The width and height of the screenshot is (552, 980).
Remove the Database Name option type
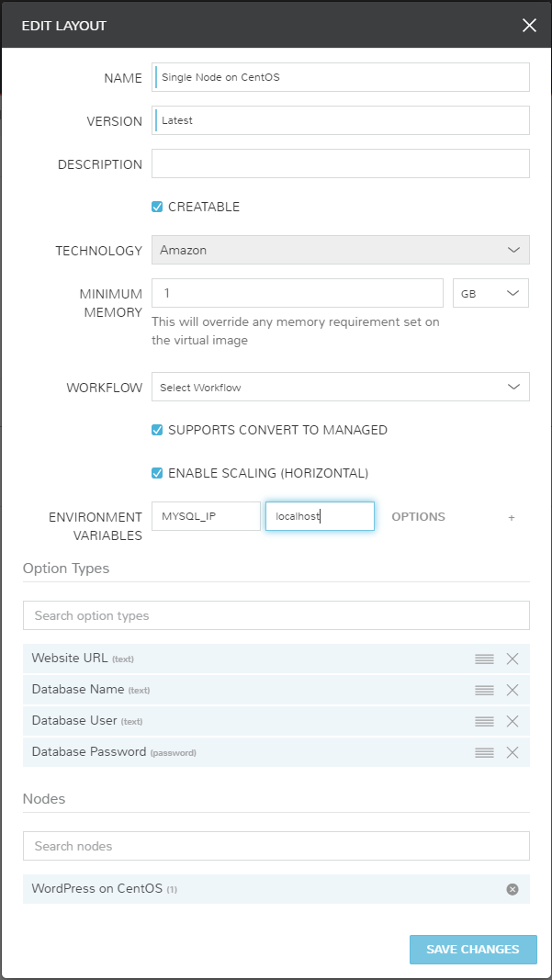512,690
